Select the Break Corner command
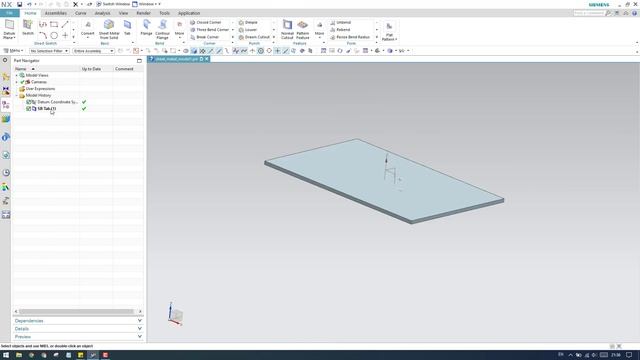 point(205,37)
